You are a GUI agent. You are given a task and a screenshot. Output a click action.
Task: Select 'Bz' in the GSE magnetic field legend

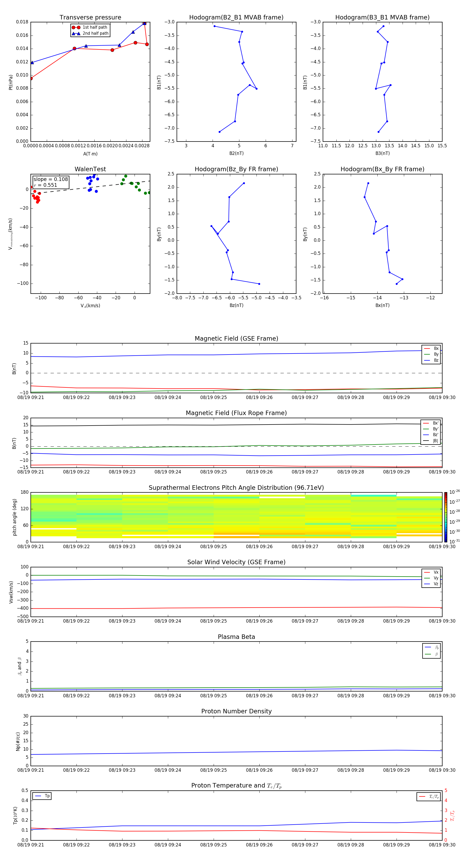(431, 360)
